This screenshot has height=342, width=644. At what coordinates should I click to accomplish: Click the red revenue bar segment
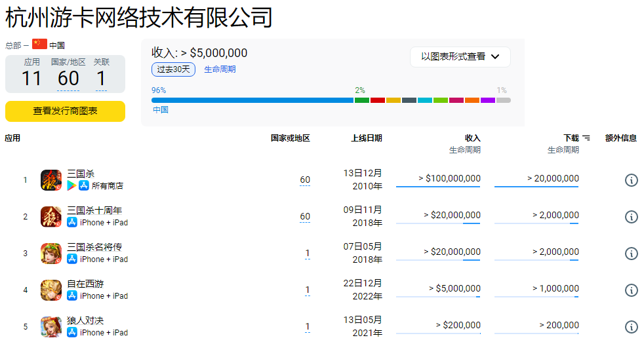point(378,100)
